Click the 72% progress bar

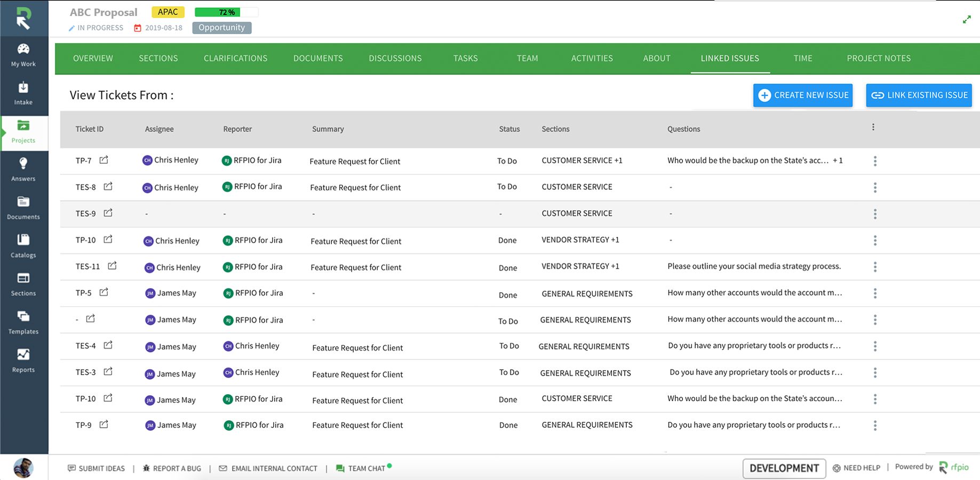226,12
